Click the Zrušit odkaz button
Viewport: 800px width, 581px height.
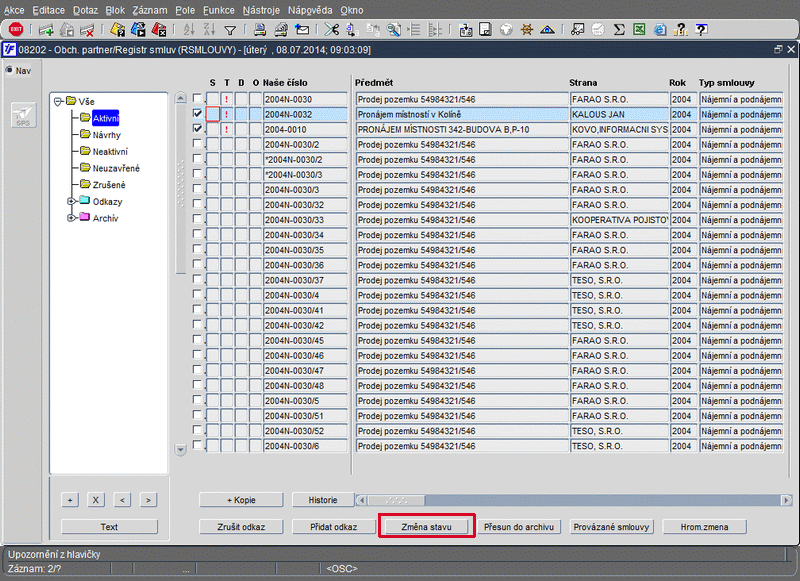pyautogui.click(x=241, y=527)
